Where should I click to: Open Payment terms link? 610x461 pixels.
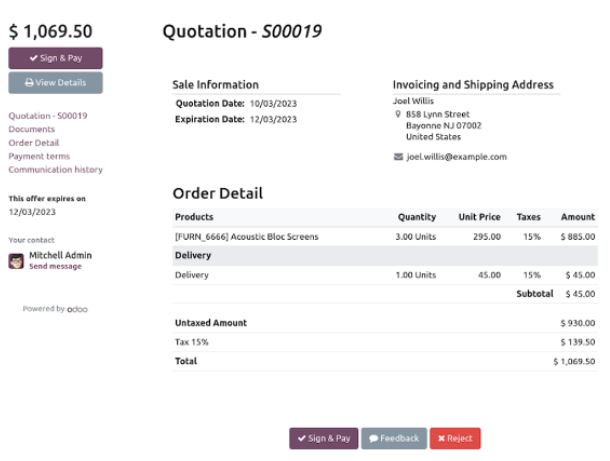(39, 156)
